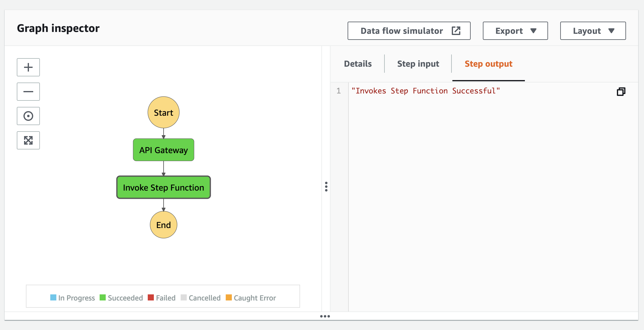Open the Export dropdown menu
The height and width of the screenshot is (330, 644).
pyautogui.click(x=515, y=31)
